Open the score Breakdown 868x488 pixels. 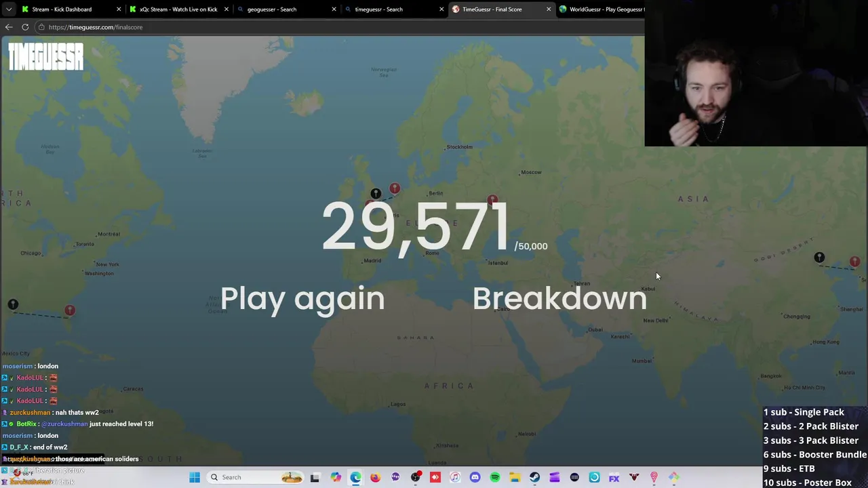click(559, 299)
